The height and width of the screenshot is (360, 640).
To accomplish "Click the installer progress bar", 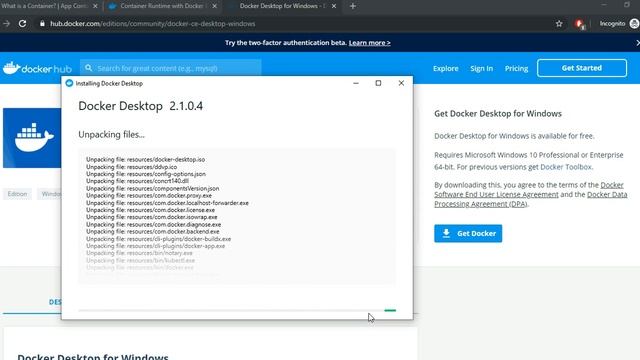I will pyautogui.click(x=237, y=311).
